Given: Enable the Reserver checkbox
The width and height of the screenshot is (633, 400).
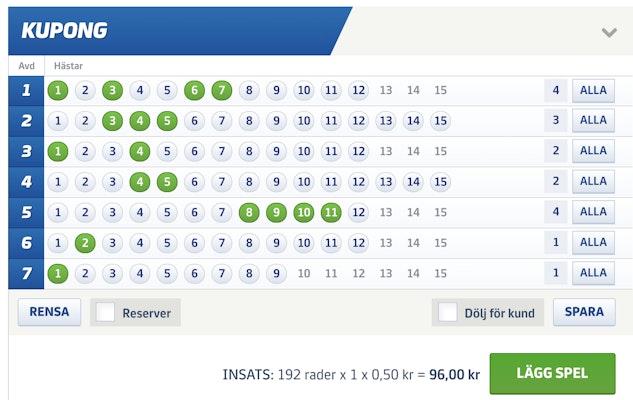Looking at the screenshot, I should (x=105, y=312).
